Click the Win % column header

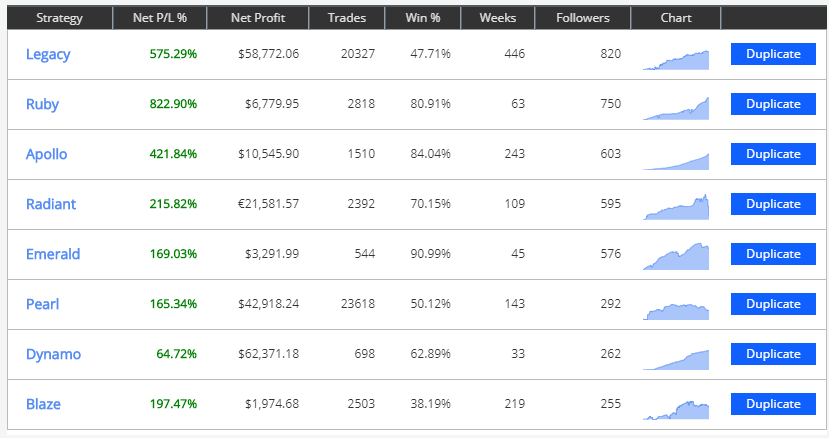tap(430, 18)
